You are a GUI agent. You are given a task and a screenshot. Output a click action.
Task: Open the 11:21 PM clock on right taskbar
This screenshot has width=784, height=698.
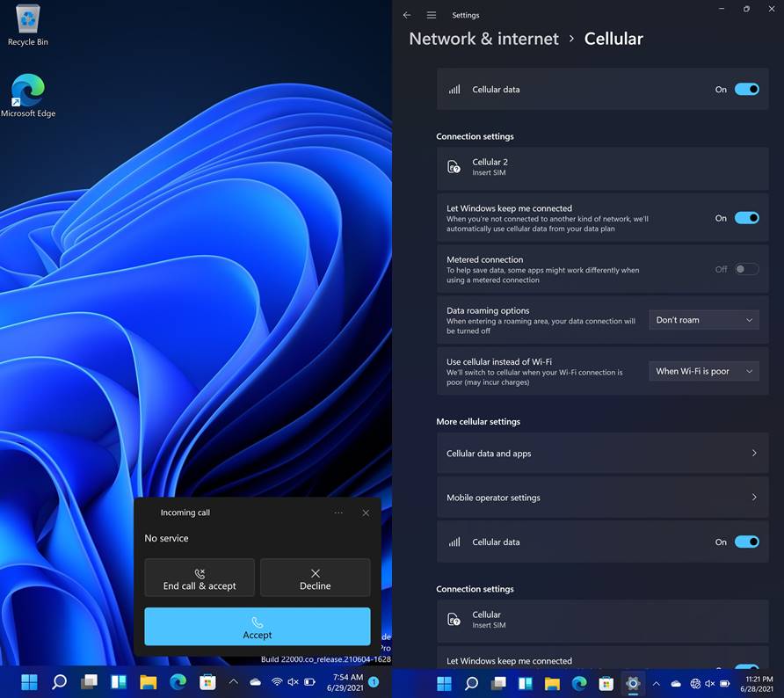point(758,684)
